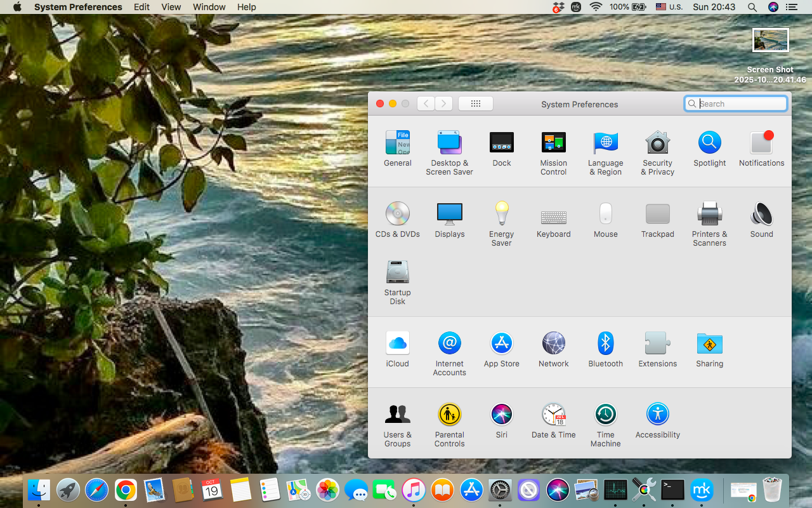Image resolution: width=812 pixels, height=508 pixels.
Task: Open the View menu
Action: point(171,7)
